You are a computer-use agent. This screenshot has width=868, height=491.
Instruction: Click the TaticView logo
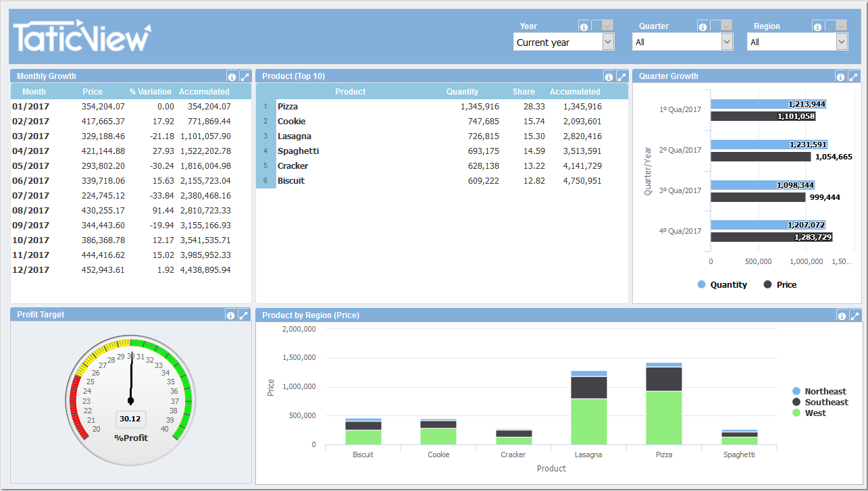(82, 36)
